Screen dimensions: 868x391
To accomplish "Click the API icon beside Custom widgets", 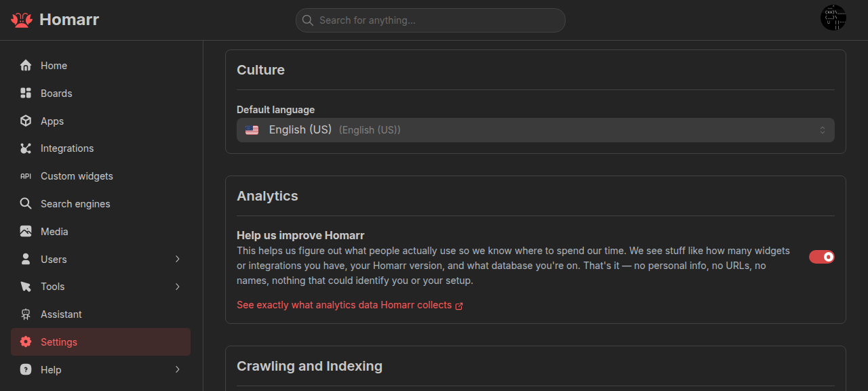I will point(26,176).
